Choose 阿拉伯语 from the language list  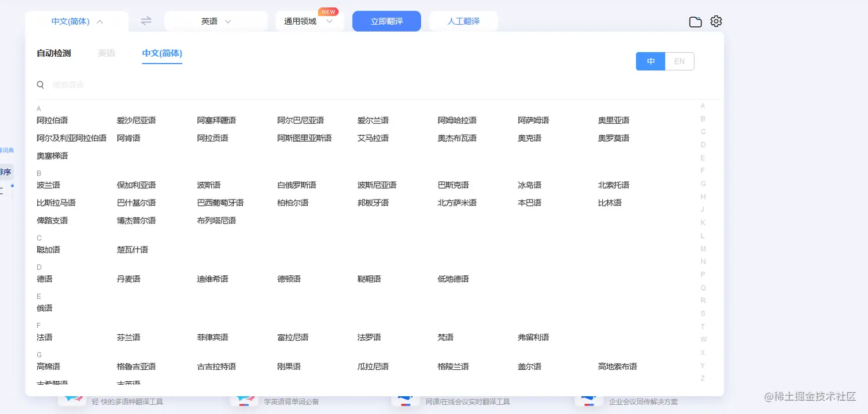[x=52, y=120]
